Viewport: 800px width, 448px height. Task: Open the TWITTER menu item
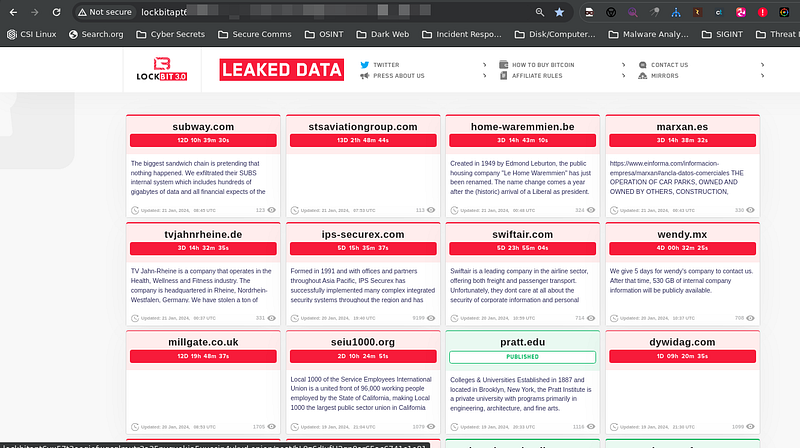[x=386, y=65]
